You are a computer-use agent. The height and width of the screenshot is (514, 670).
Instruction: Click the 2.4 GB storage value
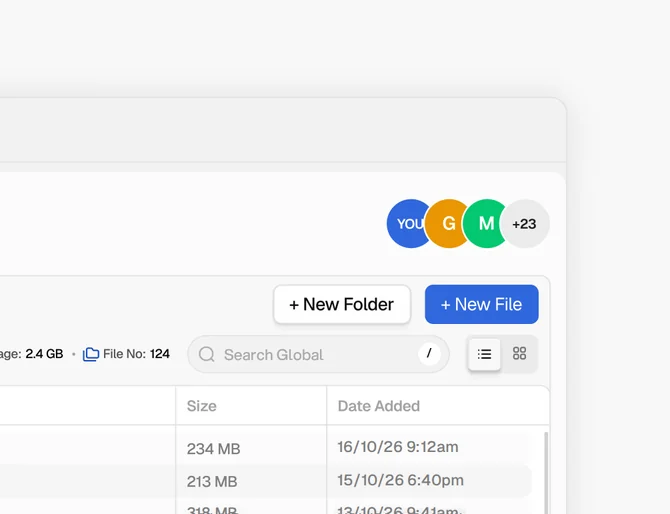pyautogui.click(x=44, y=354)
